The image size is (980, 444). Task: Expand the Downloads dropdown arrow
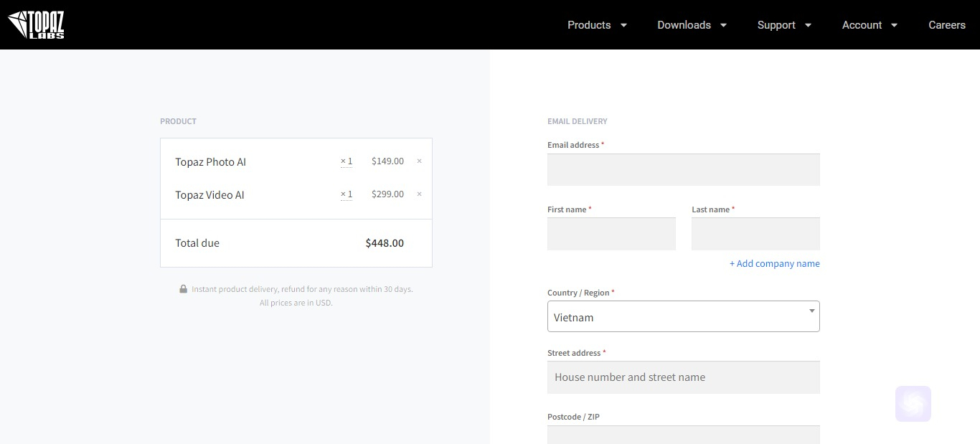723,25
